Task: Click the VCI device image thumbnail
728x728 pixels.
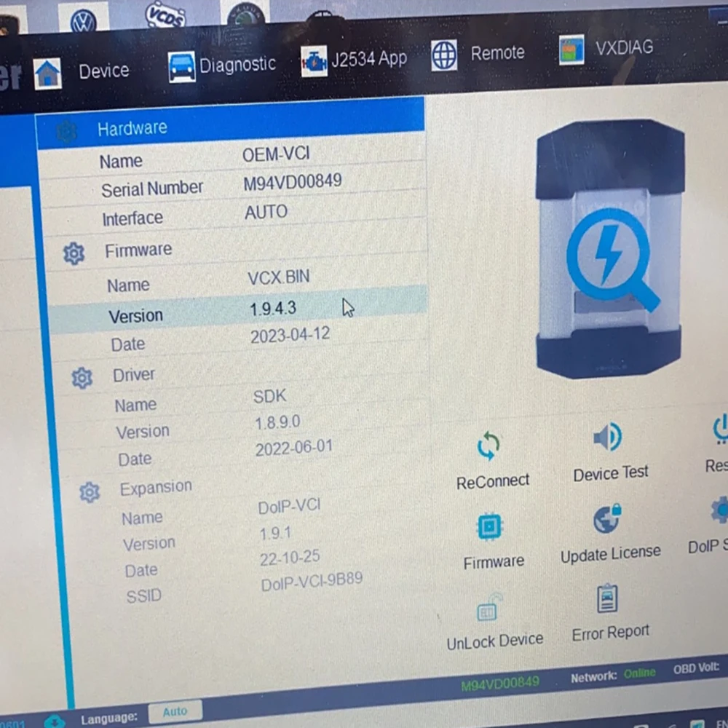Action: [609, 249]
